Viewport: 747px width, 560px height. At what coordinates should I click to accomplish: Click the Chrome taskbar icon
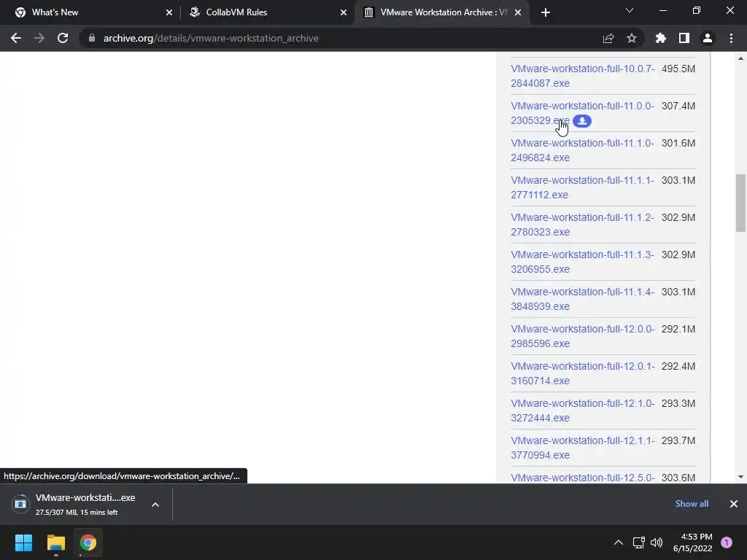click(88, 542)
